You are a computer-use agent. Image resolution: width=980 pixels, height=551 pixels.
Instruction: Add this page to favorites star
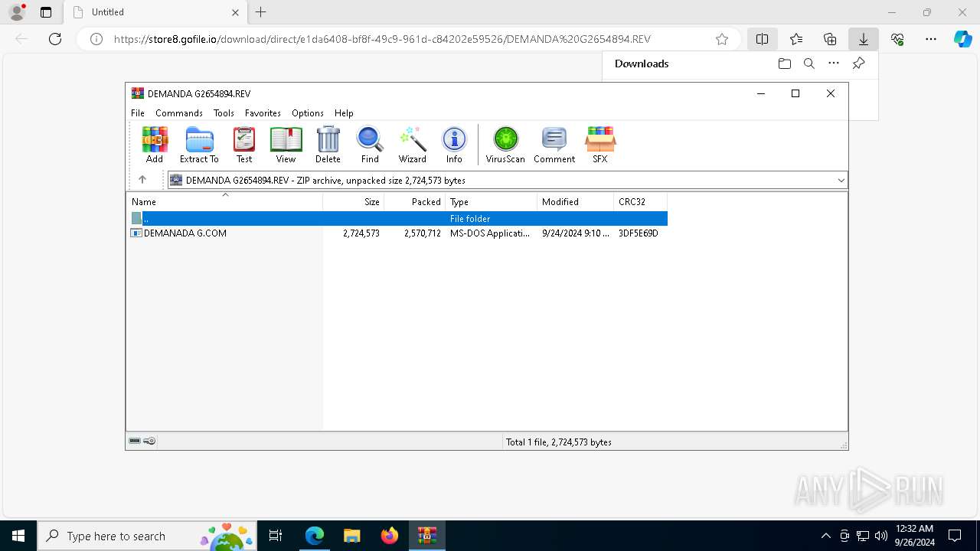click(x=721, y=39)
